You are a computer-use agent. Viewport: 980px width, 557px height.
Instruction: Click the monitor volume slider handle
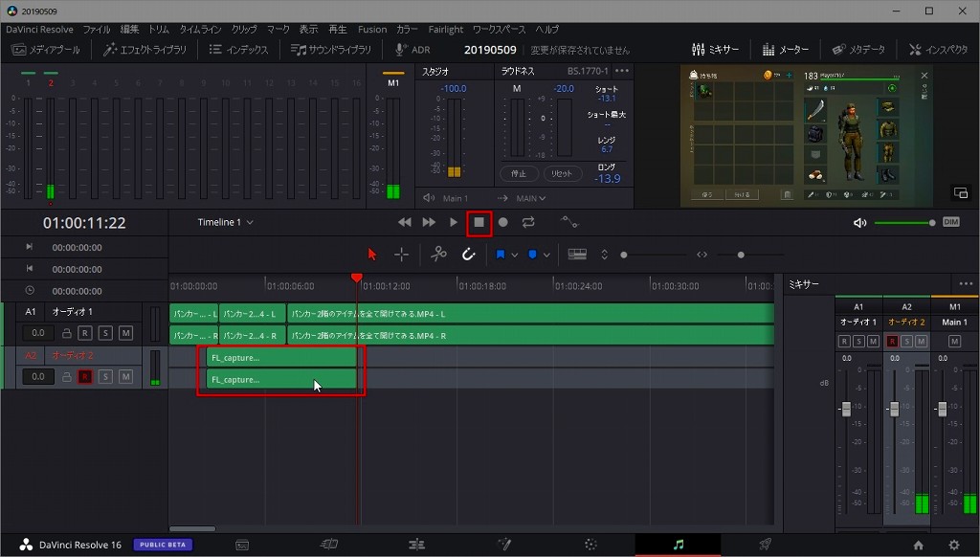coord(932,223)
